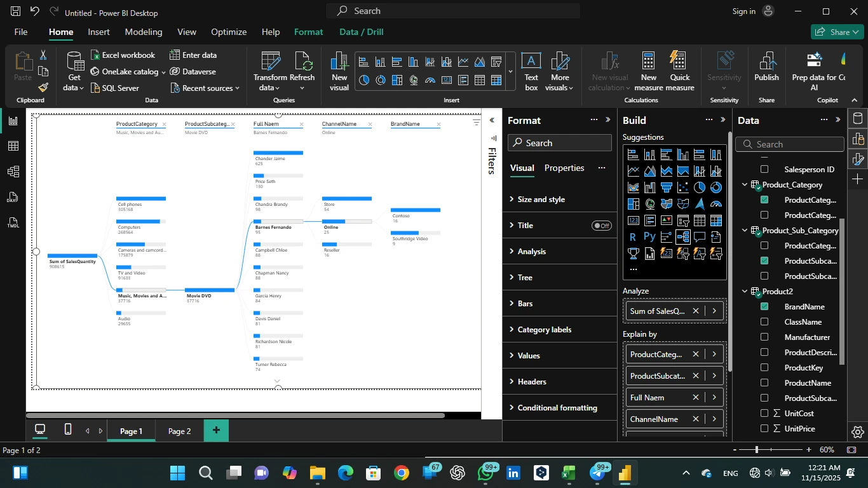
Task: Choose the line chart visual in Build pane
Action: pos(634,171)
